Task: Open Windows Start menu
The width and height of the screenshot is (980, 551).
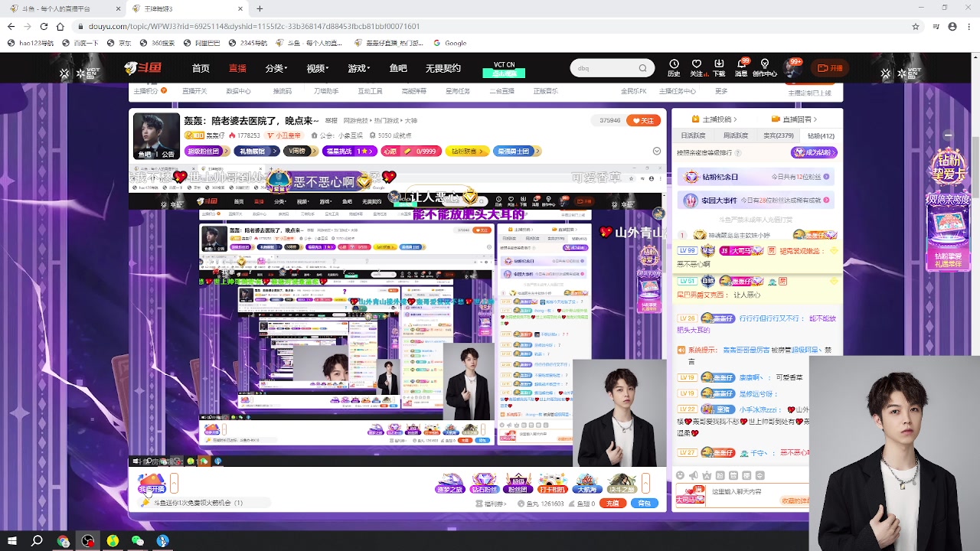Action: pyautogui.click(x=12, y=541)
